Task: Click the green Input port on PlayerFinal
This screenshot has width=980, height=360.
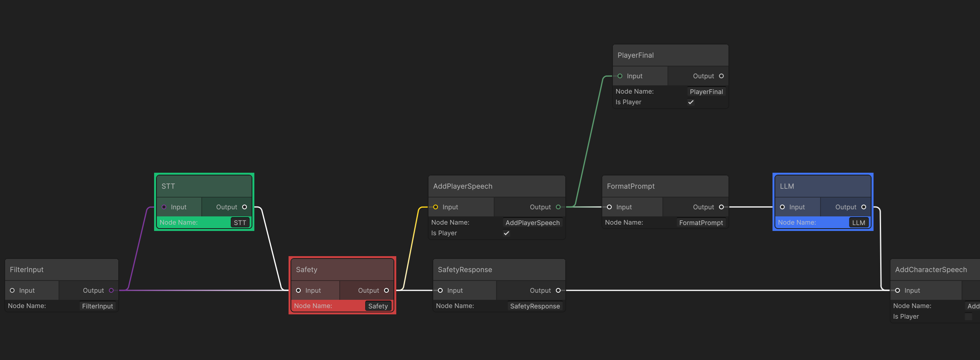Action: 620,76
